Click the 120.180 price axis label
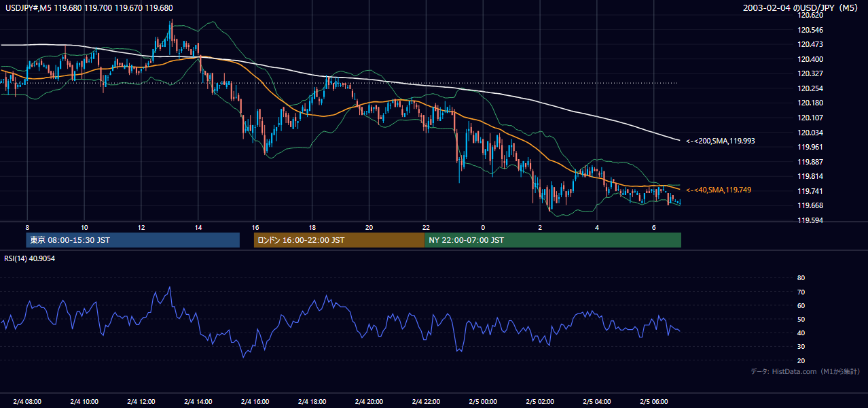 coord(810,103)
